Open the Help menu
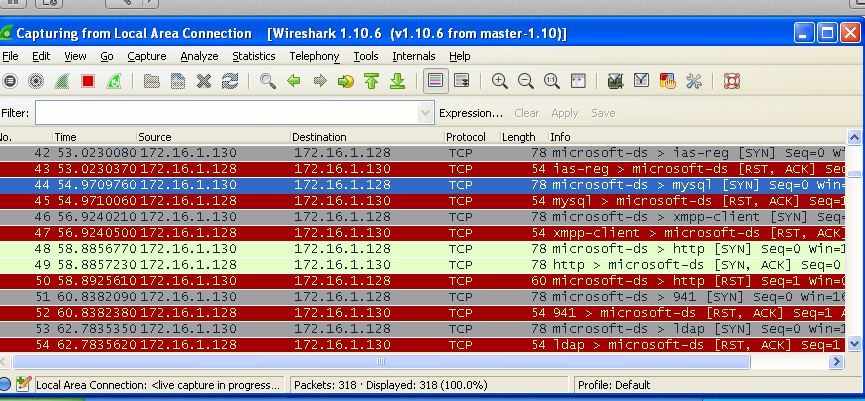This screenshot has width=865, height=401. point(460,56)
